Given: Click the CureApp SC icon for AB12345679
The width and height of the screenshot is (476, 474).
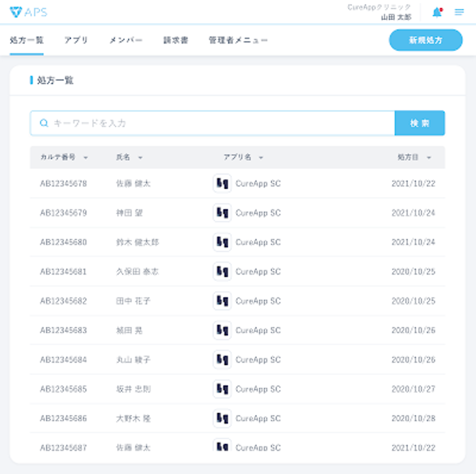Looking at the screenshot, I should 222,213.
